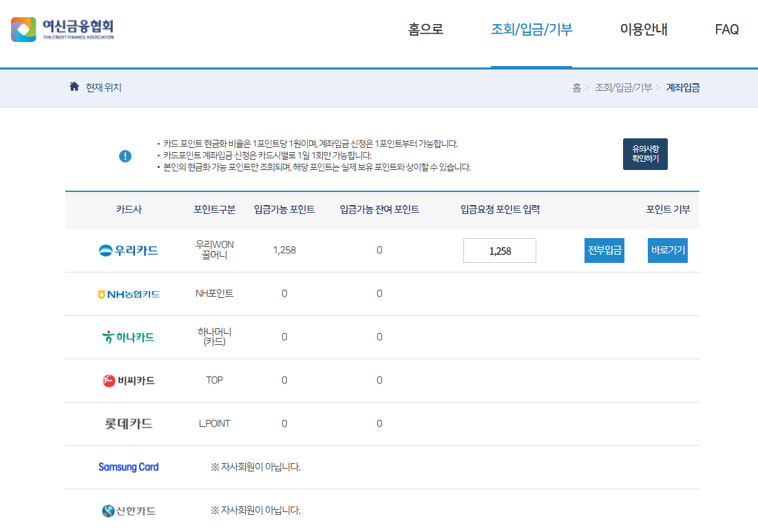
Task: Click the 하나카드 logo
Action: pos(128,337)
